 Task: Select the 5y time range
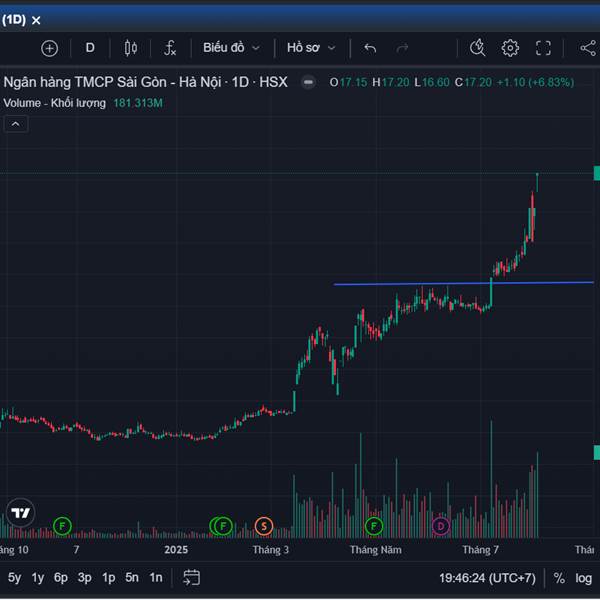coord(15,577)
